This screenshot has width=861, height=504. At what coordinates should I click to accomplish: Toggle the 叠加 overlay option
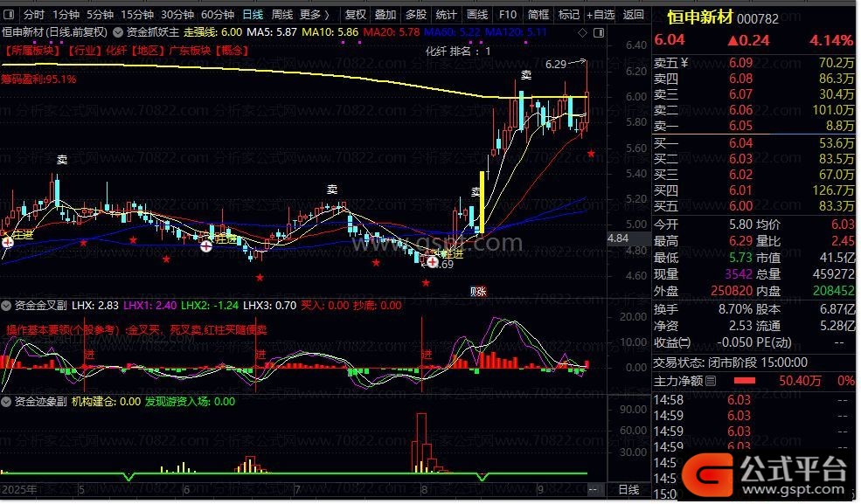(x=385, y=14)
